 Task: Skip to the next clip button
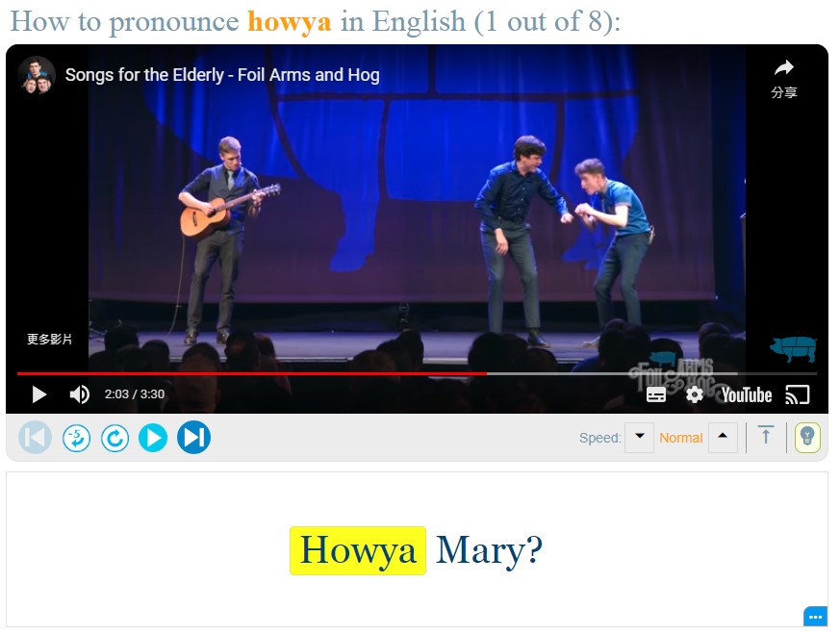tap(194, 438)
